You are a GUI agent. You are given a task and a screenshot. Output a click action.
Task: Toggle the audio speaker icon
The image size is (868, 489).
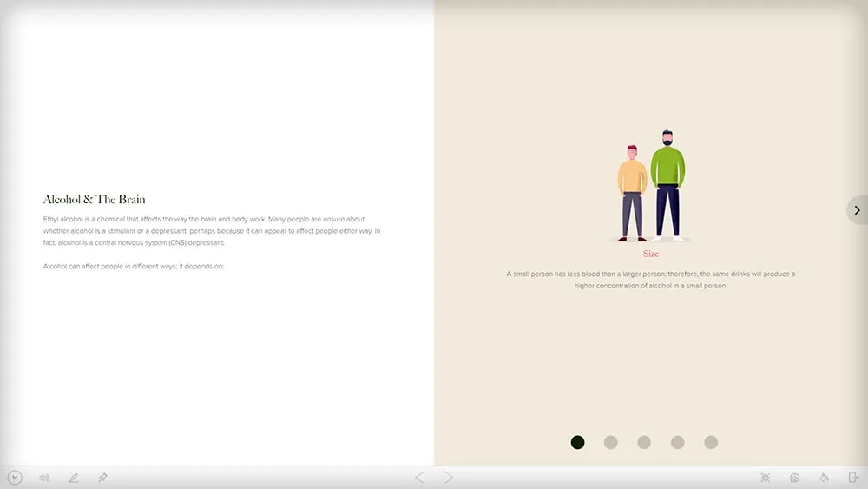coord(44,478)
